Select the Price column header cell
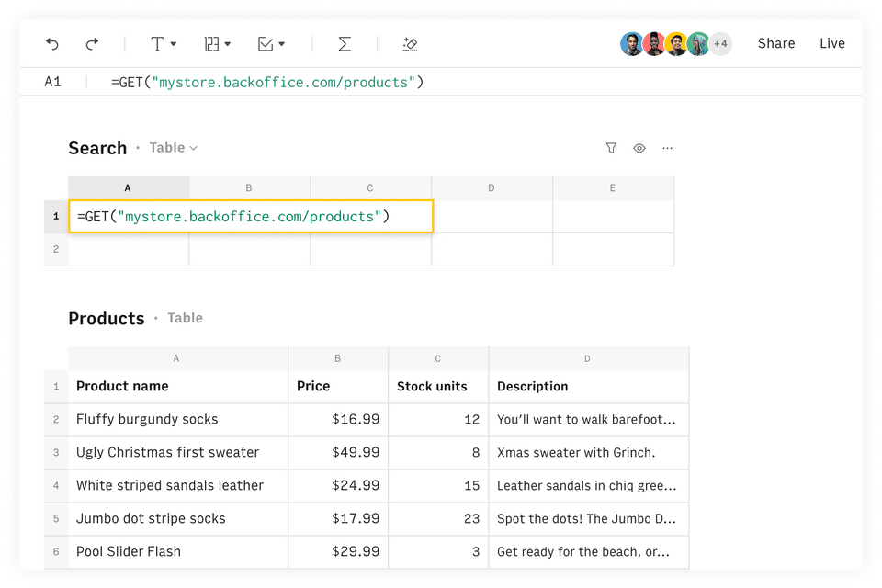The height and width of the screenshot is (588, 882). 338,387
